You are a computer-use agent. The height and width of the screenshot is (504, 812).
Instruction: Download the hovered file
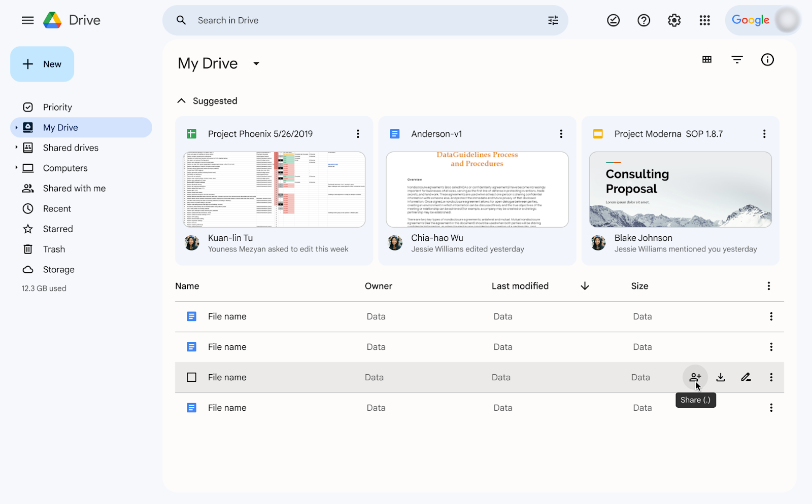[721, 377]
